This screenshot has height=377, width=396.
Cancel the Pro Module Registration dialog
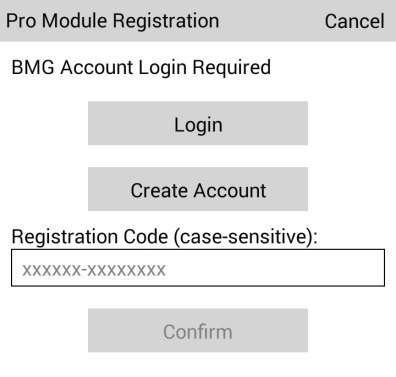pyautogui.click(x=354, y=21)
